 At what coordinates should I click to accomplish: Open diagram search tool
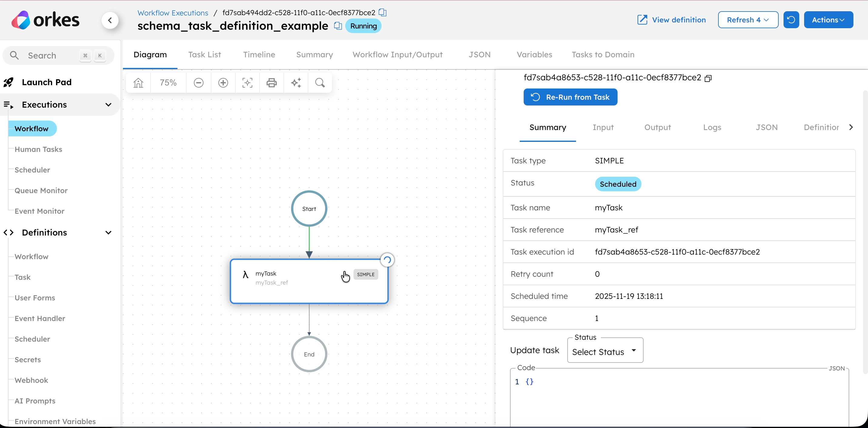click(x=320, y=82)
